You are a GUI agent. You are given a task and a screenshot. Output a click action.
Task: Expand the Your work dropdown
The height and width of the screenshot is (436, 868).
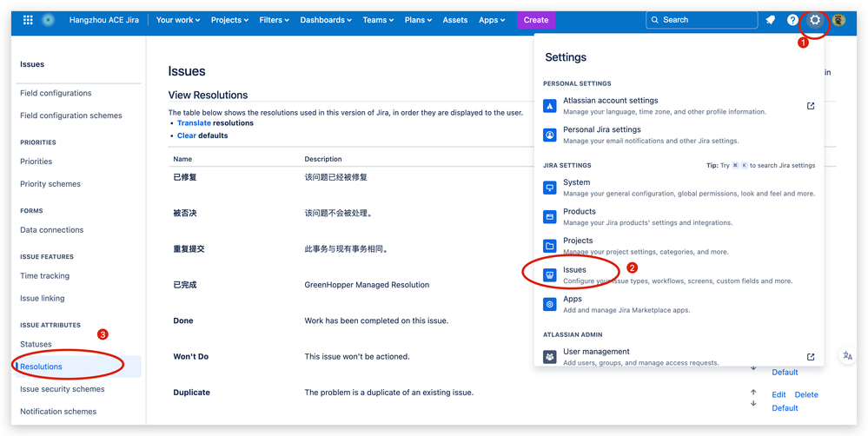click(178, 20)
